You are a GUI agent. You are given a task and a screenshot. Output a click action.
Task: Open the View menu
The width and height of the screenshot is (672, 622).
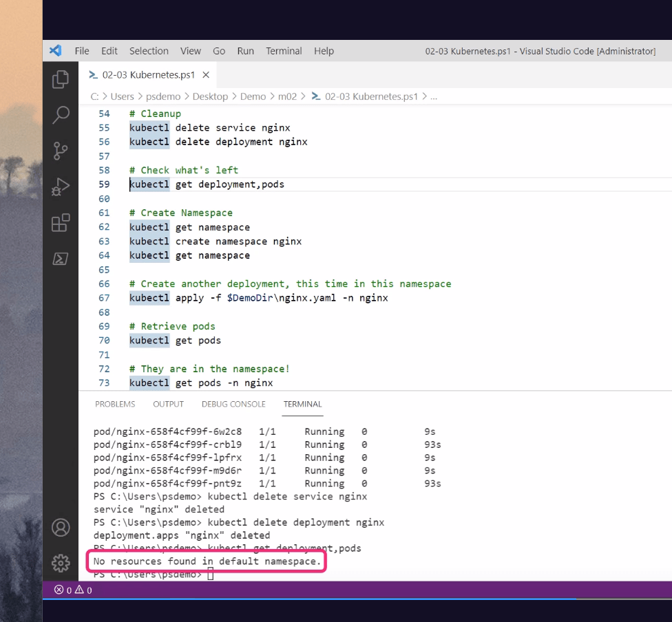click(191, 51)
